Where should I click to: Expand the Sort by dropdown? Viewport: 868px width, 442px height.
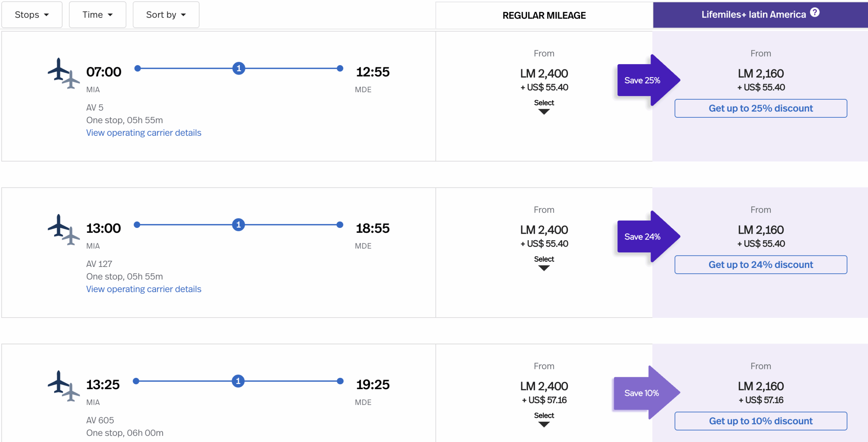pyautogui.click(x=166, y=15)
